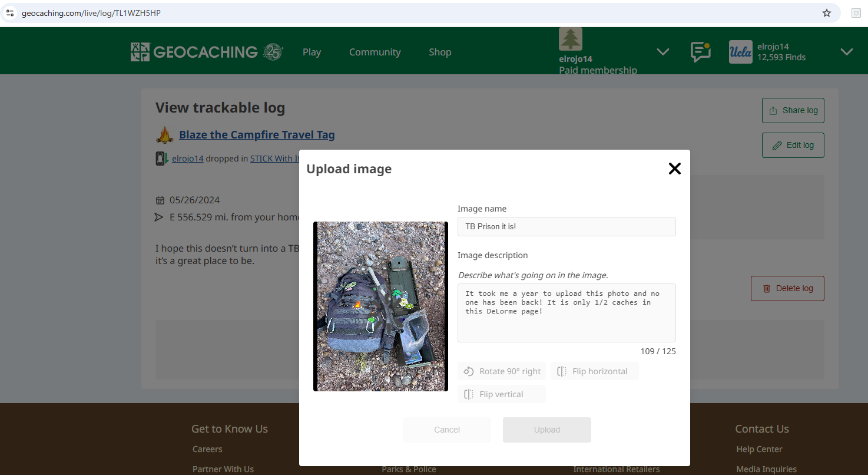Screen dimensions: 868x475
Task: Rotate the image 90° right
Action: (x=502, y=371)
